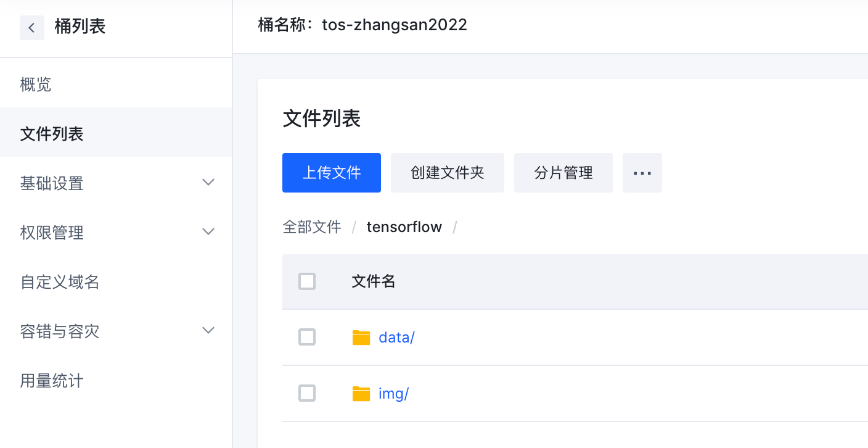Open the data/ folder link

click(x=396, y=338)
